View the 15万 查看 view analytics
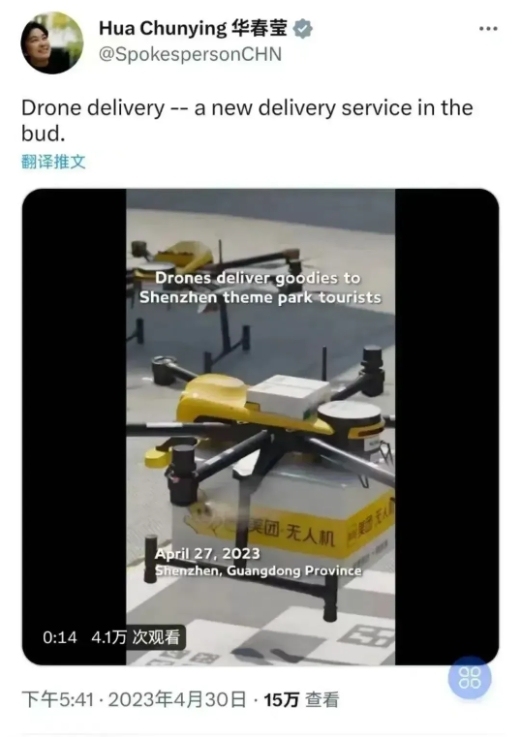The image size is (517, 737). tap(301, 700)
